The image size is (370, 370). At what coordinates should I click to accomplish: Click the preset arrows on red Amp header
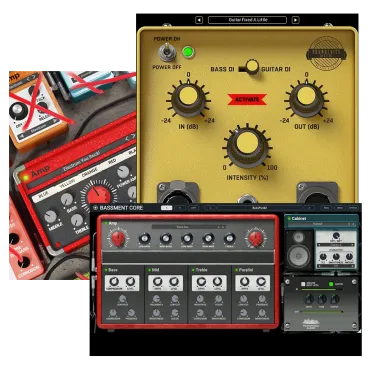coord(130,138)
